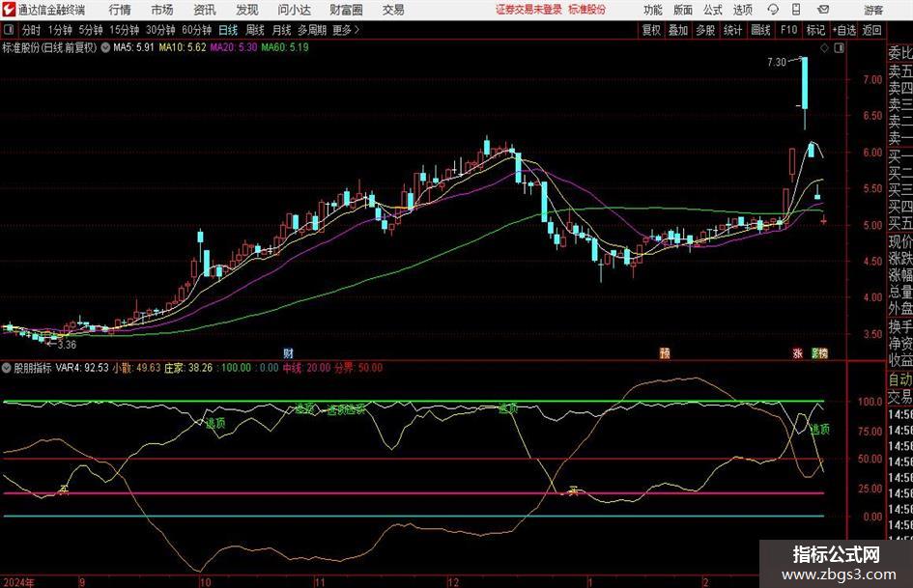Expand the MA indicator dropdown next to 标准股份
Viewport: 913px width, 588px height.
[x=105, y=47]
